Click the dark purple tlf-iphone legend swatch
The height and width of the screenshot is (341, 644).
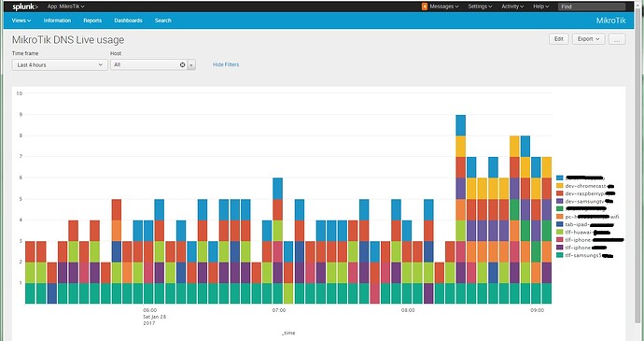(559, 248)
